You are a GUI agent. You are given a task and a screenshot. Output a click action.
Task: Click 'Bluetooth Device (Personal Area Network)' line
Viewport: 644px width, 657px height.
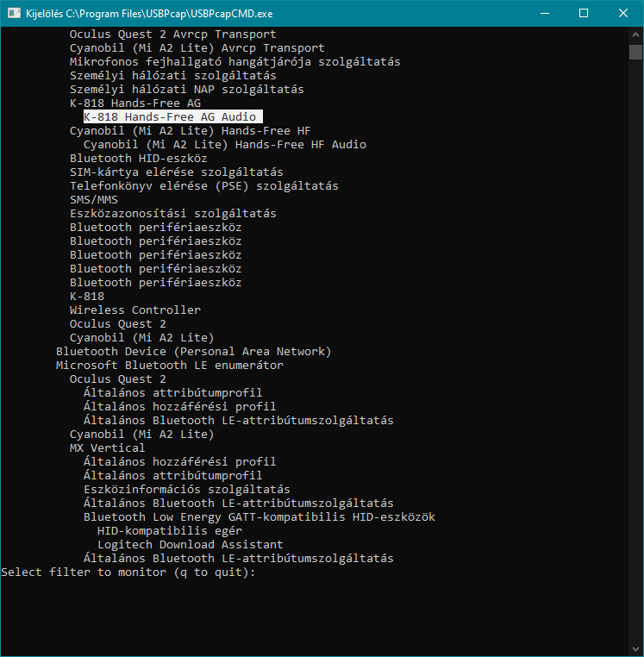(194, 352)
